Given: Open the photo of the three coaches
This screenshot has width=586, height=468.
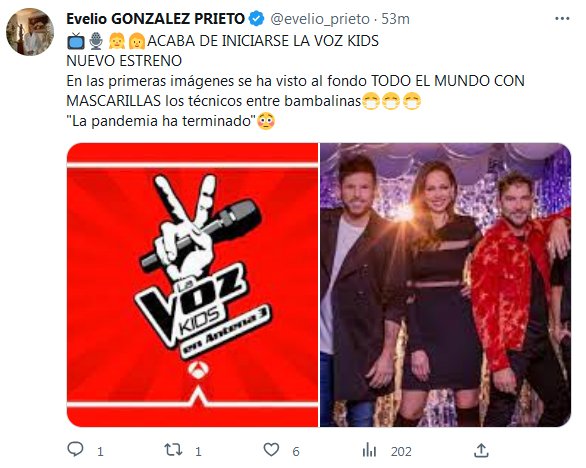Looking at the screenshot, I should [445, 284].
